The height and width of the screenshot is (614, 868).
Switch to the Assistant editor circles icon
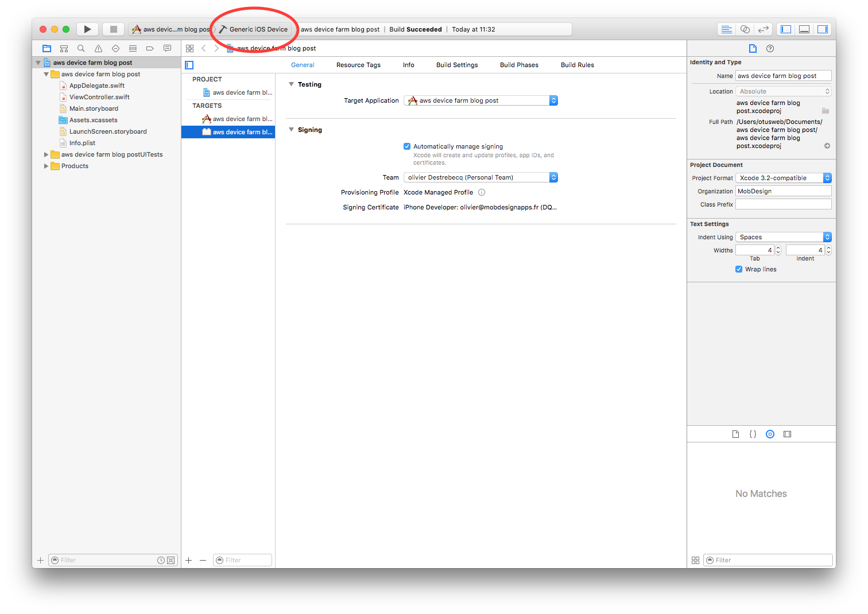click(743, 29)
